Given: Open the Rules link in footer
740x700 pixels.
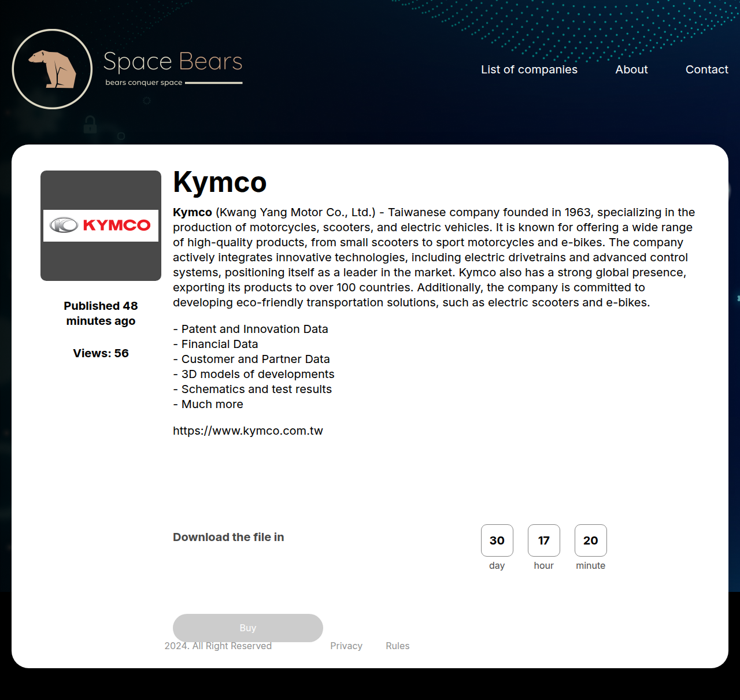Looking at the screenshot, I should tap(397, 646).
